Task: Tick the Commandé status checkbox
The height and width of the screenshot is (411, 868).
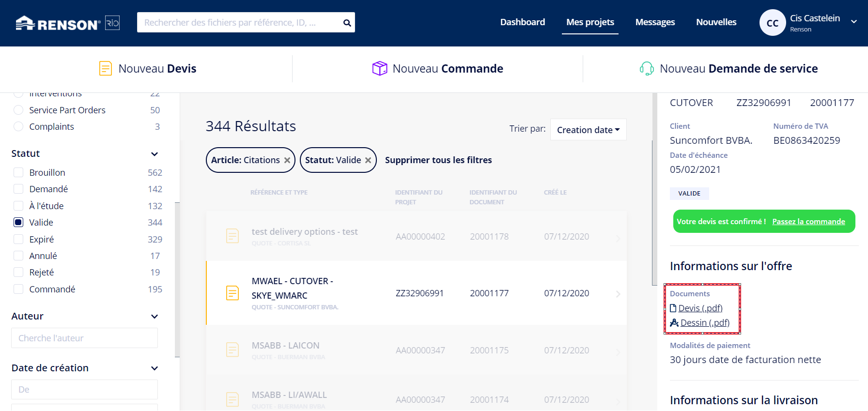Action: (18, 289)
